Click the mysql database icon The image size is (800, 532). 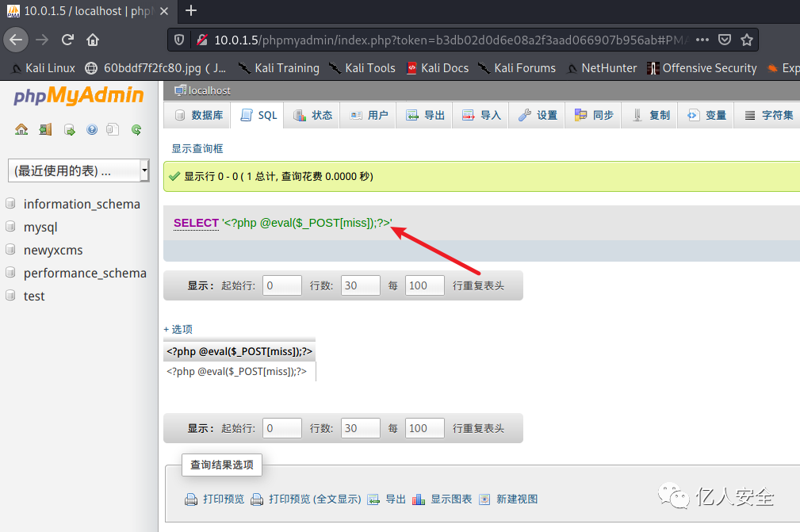[10, 227]
